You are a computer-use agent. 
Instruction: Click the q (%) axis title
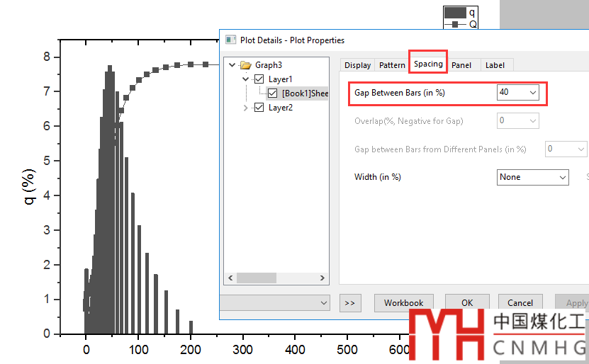[x=29, y=187]
